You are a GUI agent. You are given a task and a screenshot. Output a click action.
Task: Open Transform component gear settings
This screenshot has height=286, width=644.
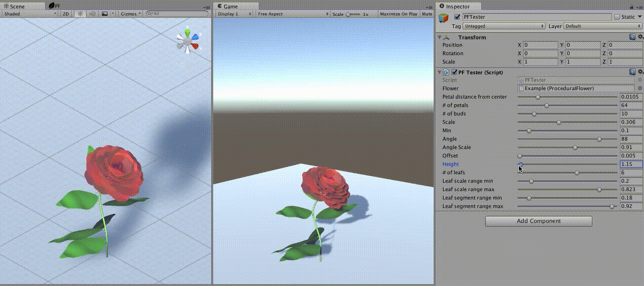click(x=640, y=37)
